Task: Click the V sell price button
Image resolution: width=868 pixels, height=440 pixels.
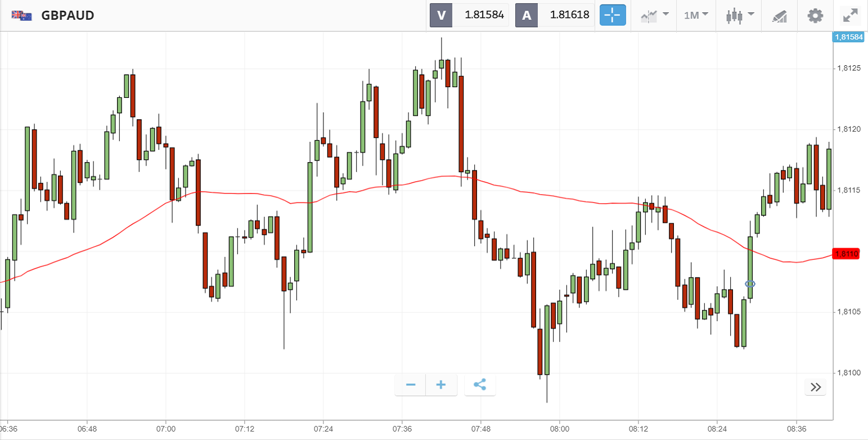Action: coord(470,15)
